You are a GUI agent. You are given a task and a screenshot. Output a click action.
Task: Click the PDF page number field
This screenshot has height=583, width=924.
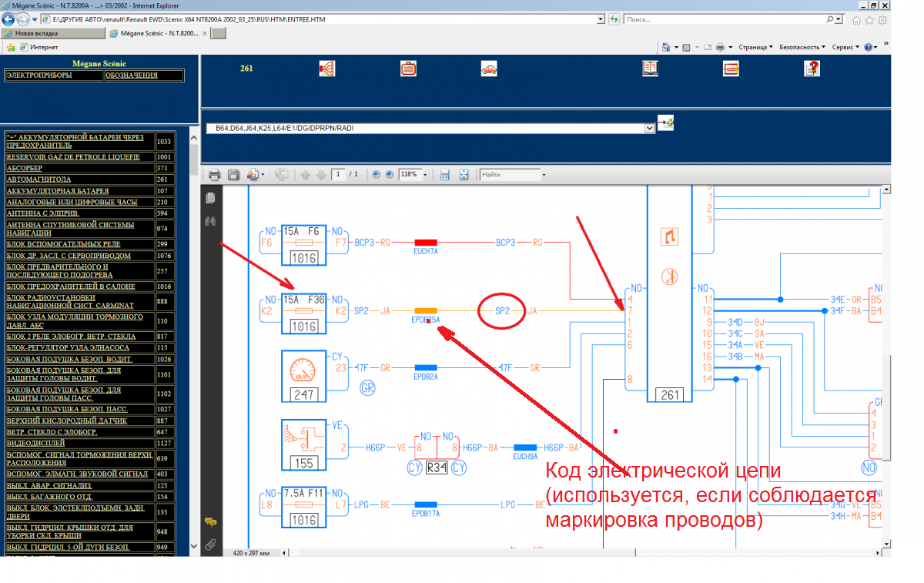tap(339, 175)
